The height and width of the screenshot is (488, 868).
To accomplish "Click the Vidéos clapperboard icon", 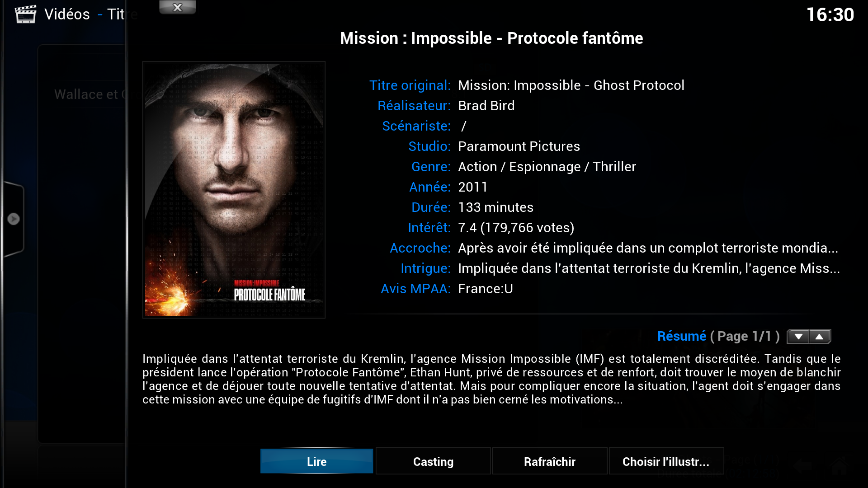I will 25,14.
